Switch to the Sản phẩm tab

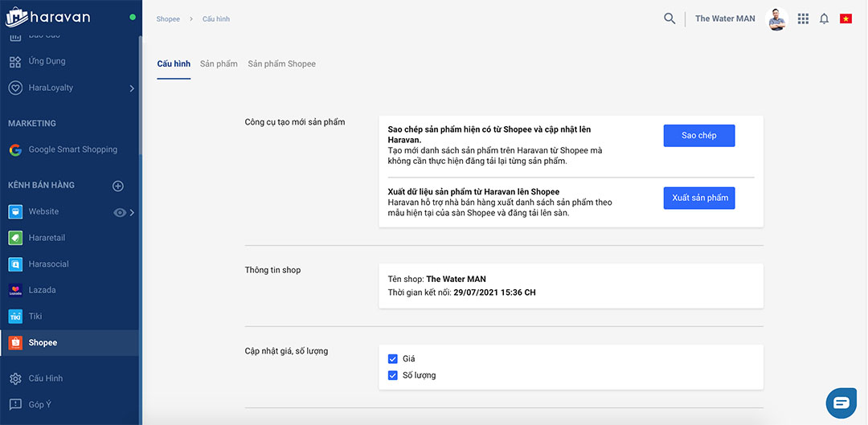219,63
